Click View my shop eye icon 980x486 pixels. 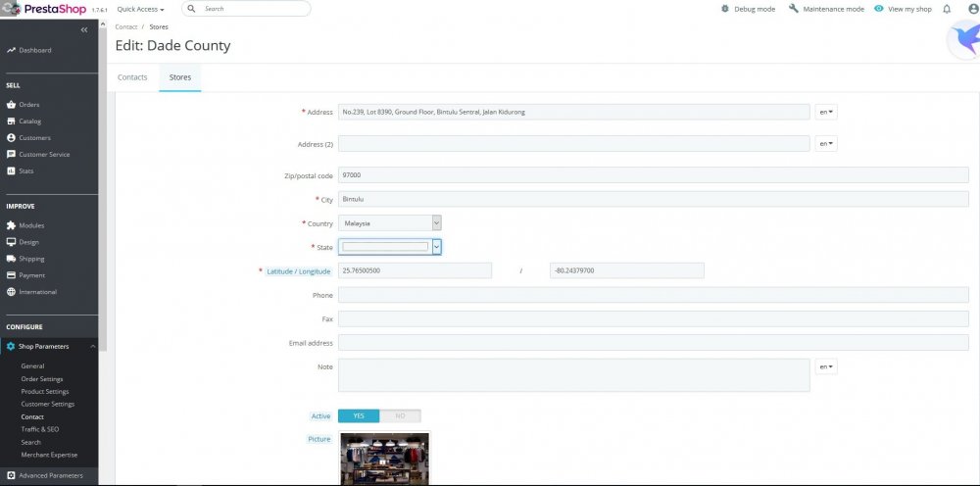point(879,9)
